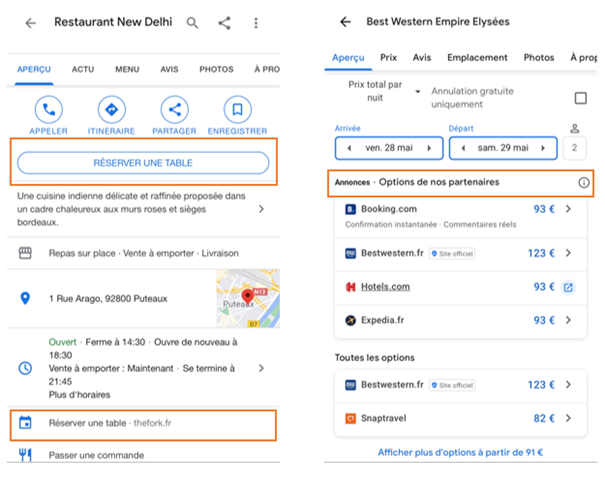Screen dimensions: 605x484
Task: Move departure date to next day
Action: pos(543,148)
